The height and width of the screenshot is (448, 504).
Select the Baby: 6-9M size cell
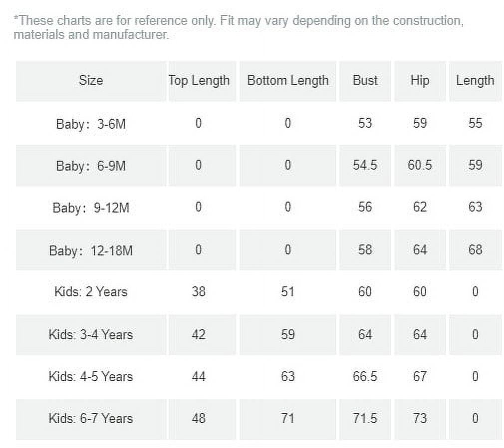coord(91,166)
